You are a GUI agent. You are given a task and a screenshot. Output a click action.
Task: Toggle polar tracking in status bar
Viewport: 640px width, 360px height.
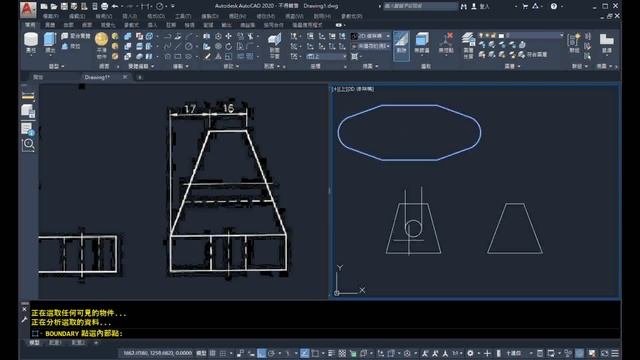(271, 353)
